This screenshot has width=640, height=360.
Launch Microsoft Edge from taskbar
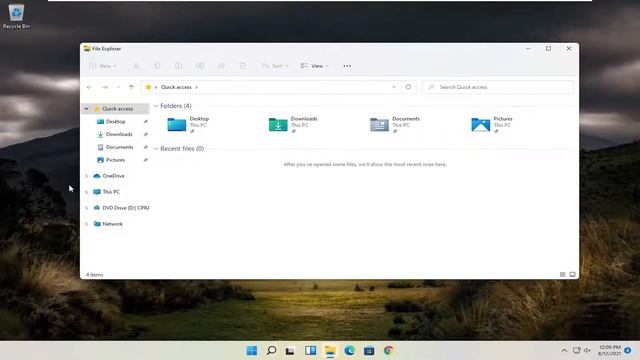349,351
